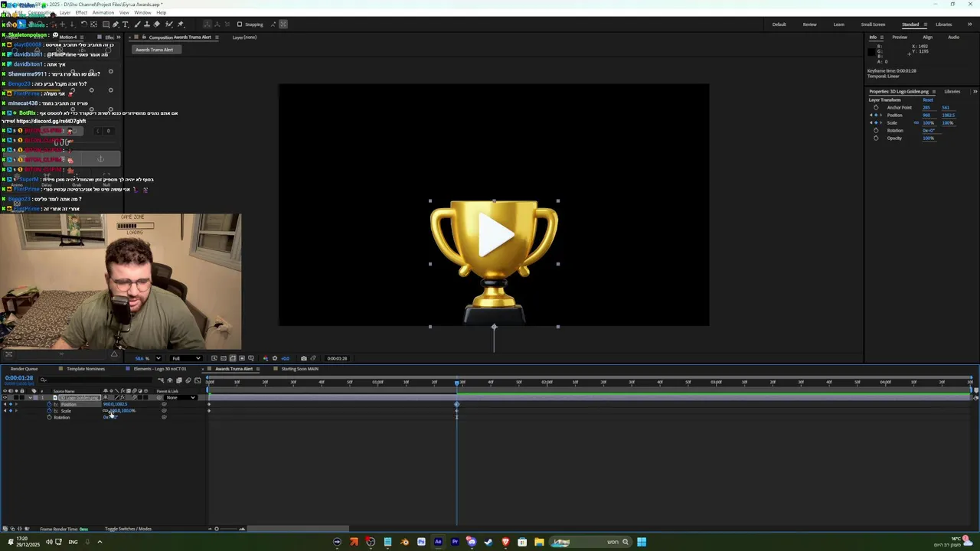
Task: Click Toggle Switches / Modes button
Action: (128, 529)
